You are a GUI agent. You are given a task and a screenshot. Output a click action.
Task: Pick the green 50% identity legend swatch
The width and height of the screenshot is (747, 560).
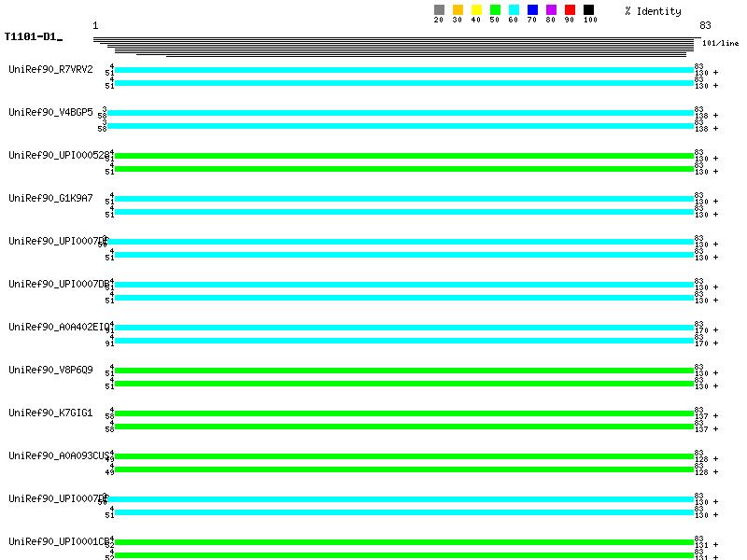tap(495, 10)
